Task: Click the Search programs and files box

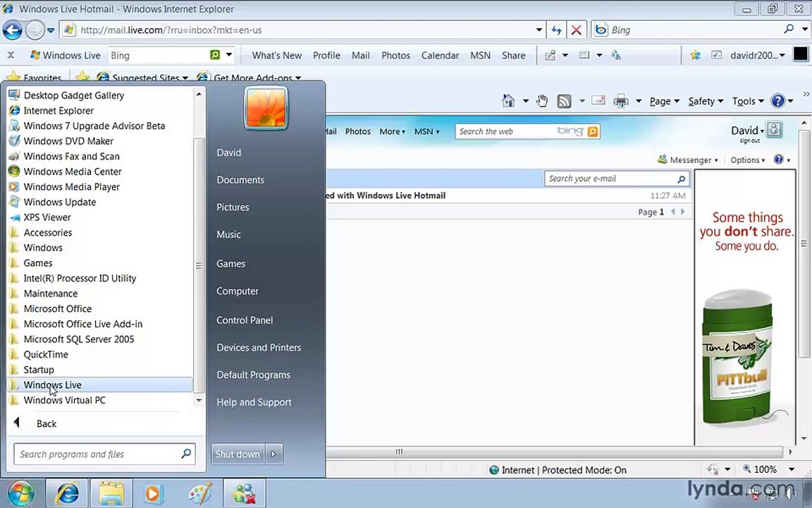Action: click(104, 454)
